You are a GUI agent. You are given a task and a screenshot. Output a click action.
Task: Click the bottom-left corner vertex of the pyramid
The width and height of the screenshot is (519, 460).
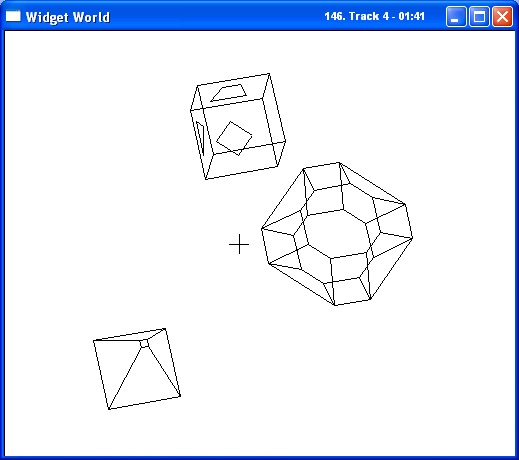pos(109,409)
